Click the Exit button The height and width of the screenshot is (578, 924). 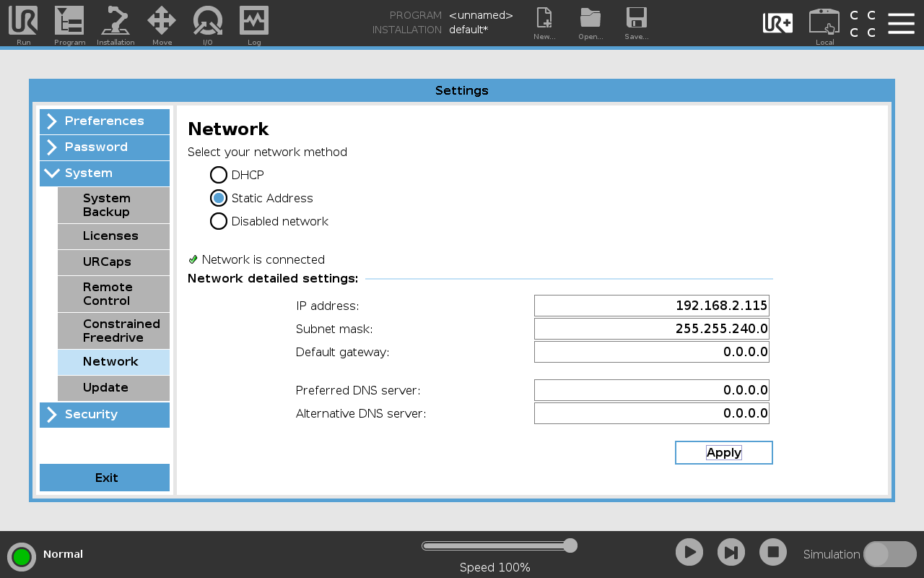coord(105,478)
